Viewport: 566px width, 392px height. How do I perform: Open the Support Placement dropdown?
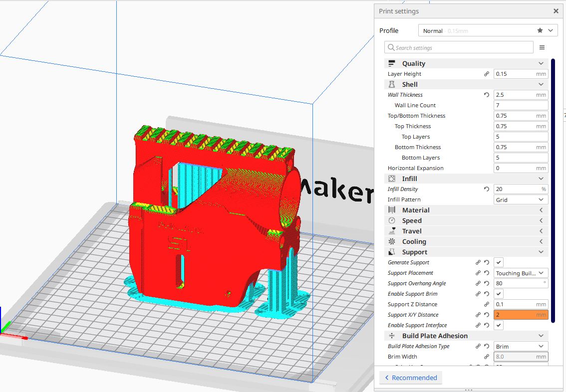coord(521,273)
